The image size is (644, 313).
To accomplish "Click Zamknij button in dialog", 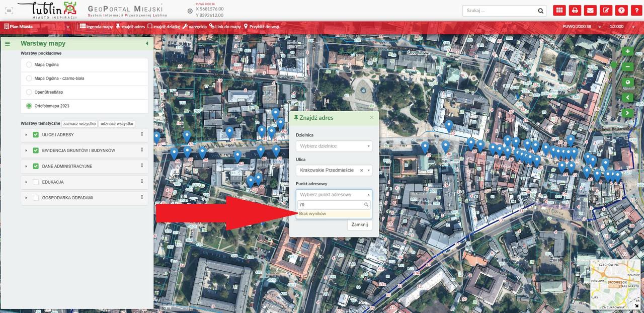I will (360, 224).
